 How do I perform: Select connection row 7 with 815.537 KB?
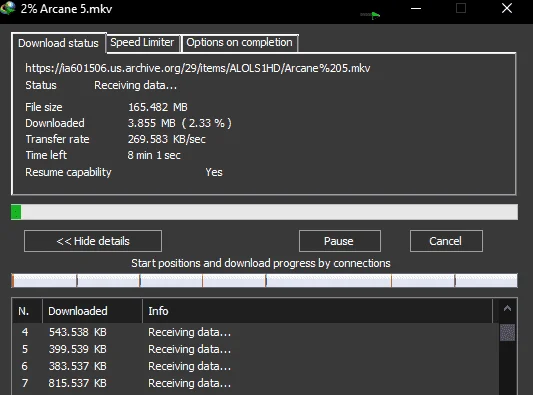255,383
